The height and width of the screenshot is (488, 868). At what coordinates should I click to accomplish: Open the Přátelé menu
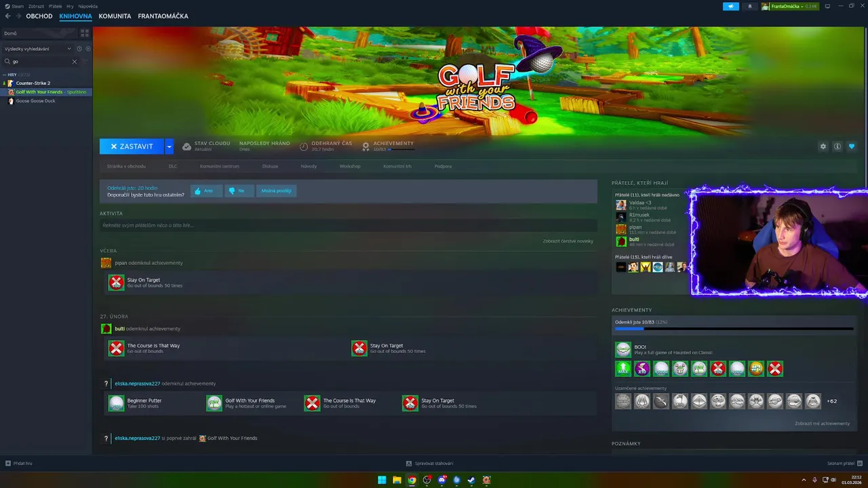coord(56,6)
